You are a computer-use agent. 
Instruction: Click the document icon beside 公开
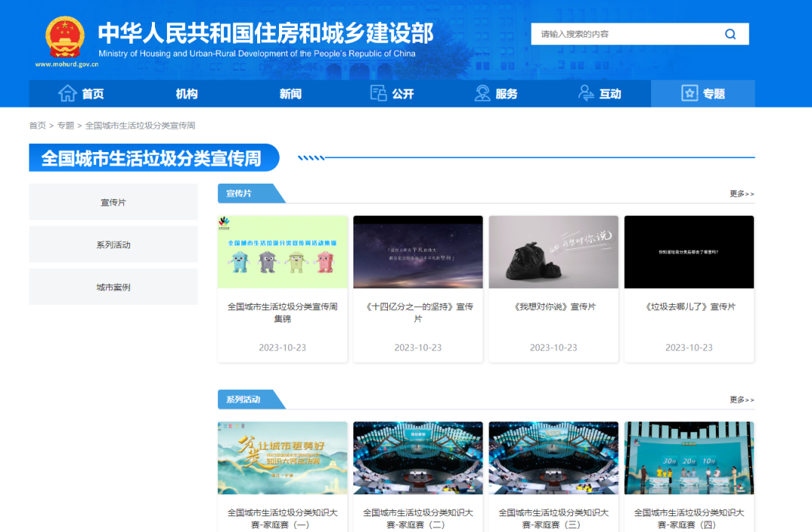(x=378, y=93)
